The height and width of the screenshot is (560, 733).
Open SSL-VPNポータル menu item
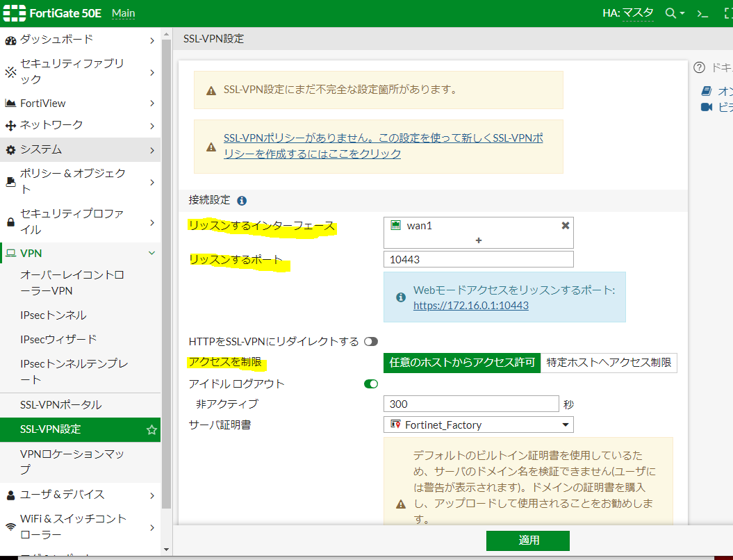click(81, 405)
